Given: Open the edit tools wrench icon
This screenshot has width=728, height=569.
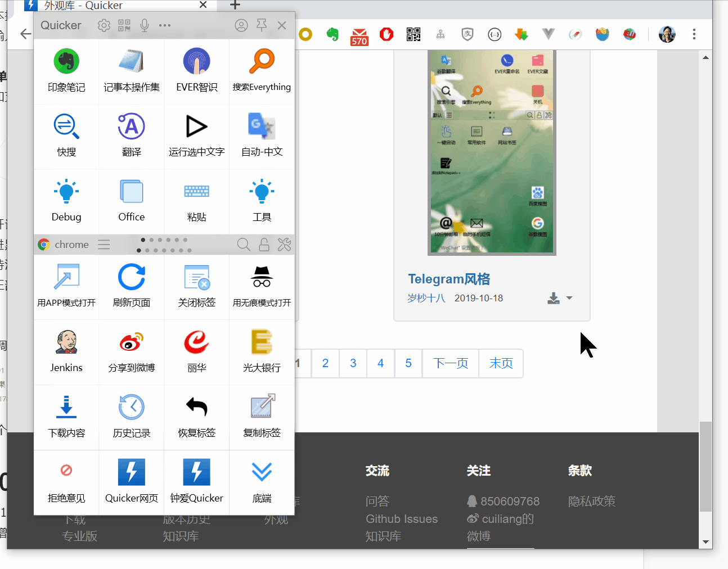Looking at the screenshot, I should 284,245.
